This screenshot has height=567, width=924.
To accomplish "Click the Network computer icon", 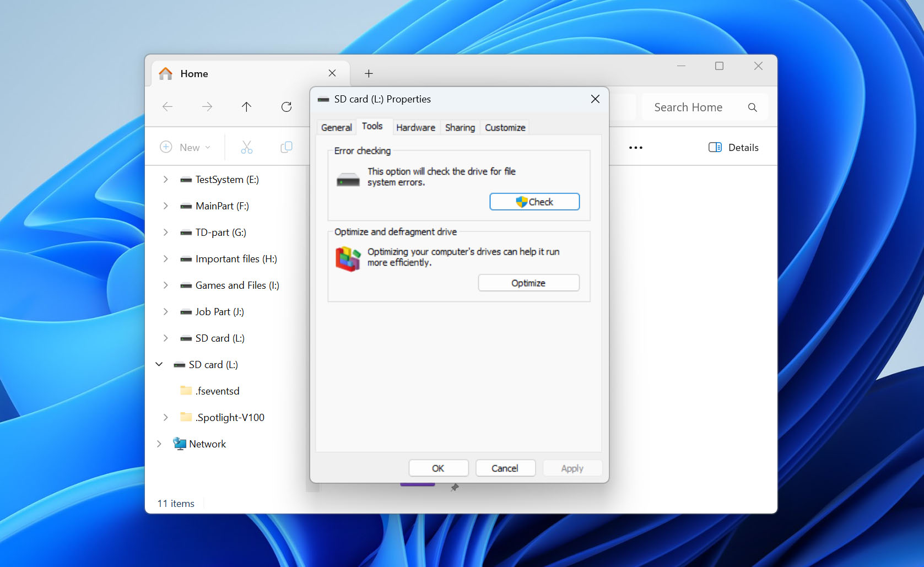I will point(180,444).
